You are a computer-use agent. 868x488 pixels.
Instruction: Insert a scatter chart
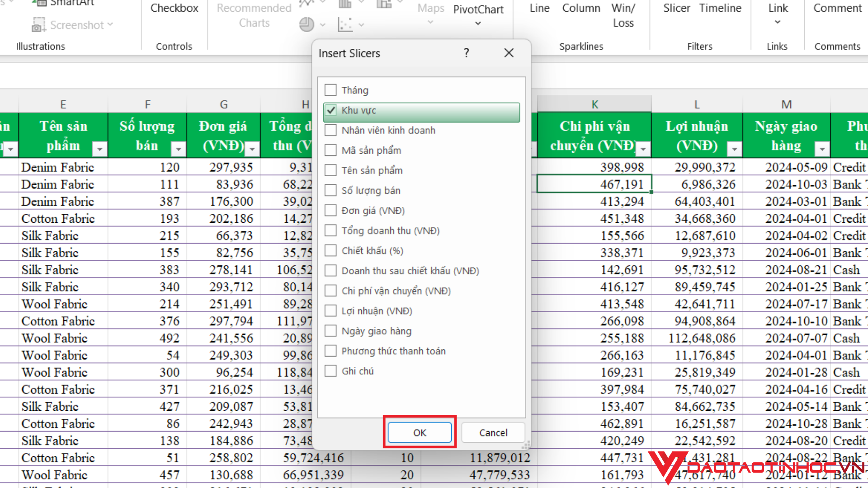[345, 25]
